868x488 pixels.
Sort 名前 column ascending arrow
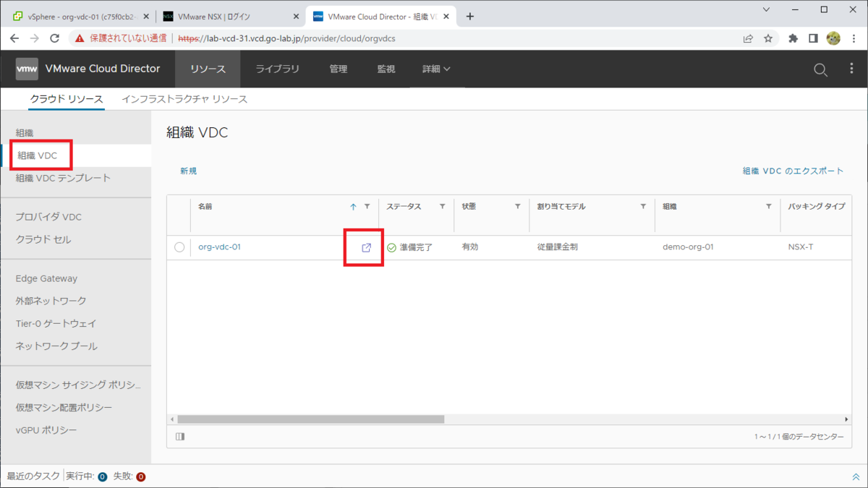[x=353, y=207]
